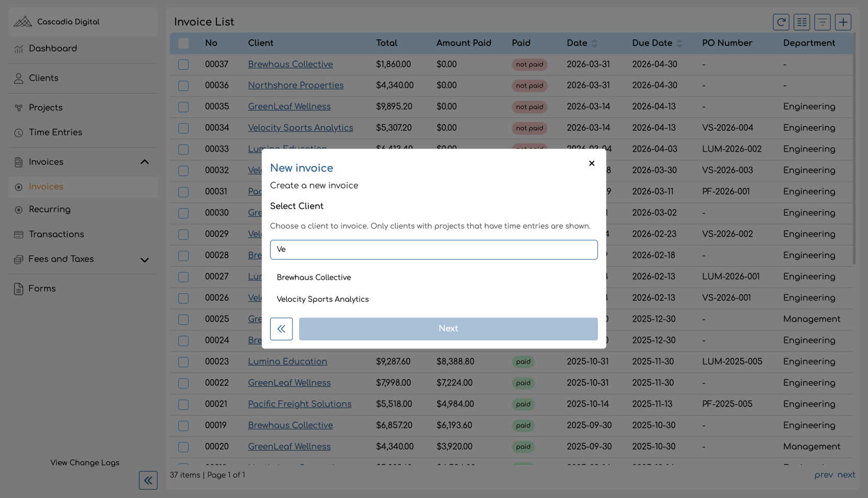Viewport: 868px width, 498px height.
Task: Sort by Due Date column arrows
Action: [679, 43]
